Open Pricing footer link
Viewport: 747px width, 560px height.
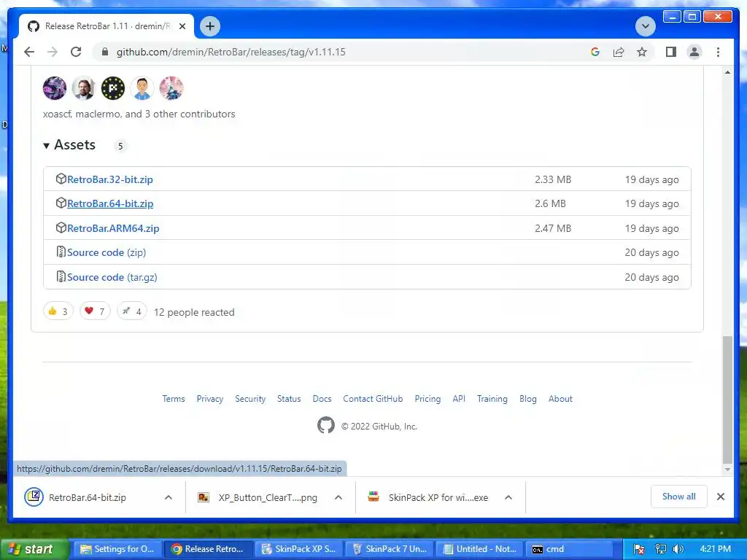click(x=427, y=399)
